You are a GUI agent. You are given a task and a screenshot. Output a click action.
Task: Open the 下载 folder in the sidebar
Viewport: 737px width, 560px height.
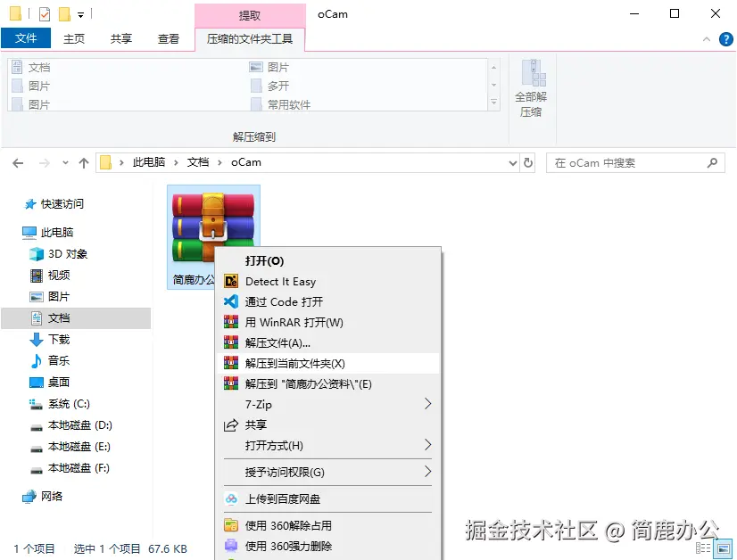tap(58, 340)
